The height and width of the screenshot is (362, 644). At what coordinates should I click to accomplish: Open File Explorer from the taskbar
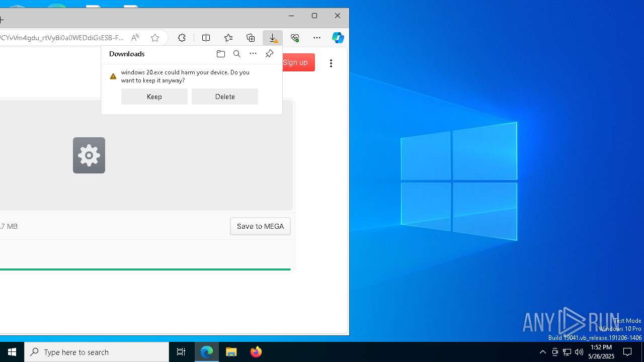231,352
